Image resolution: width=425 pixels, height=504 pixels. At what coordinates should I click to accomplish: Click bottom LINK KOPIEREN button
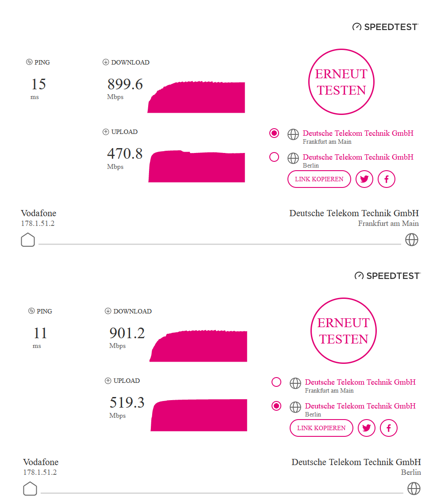tap(322, 428)
